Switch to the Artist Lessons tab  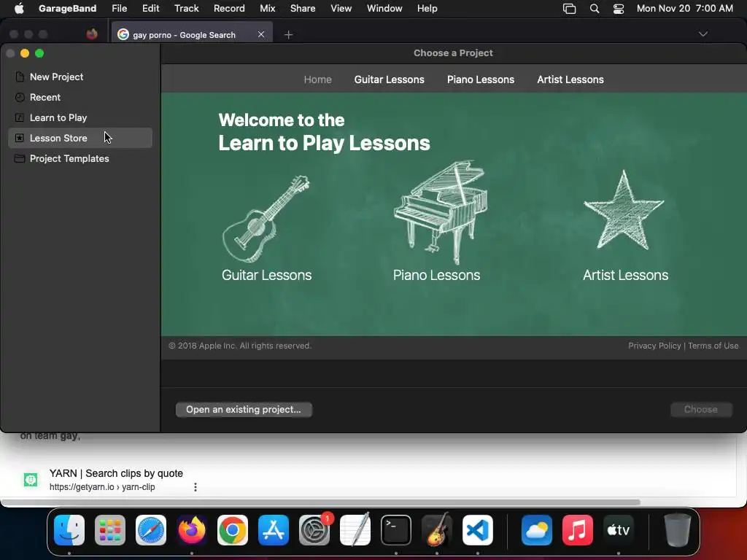coord(570,79)
